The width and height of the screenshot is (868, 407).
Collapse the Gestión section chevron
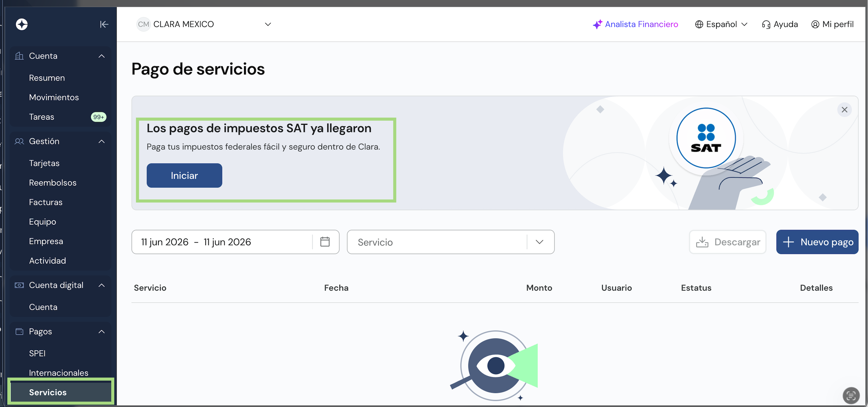tap(102, 141)
